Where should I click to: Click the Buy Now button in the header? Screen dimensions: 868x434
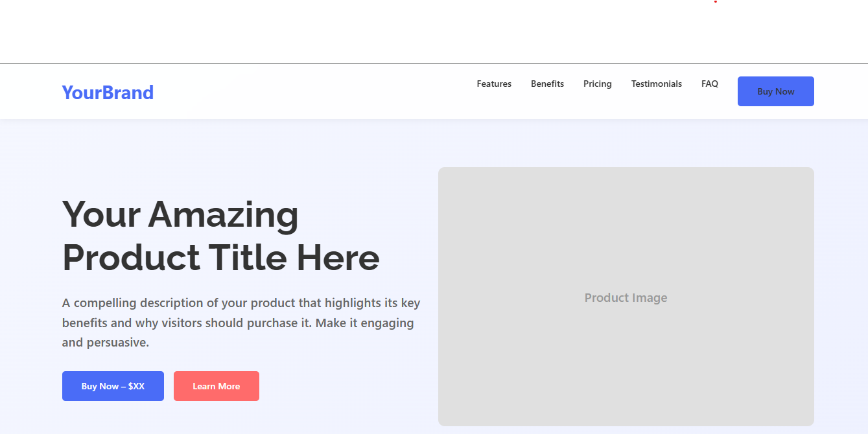click(775, 91)
